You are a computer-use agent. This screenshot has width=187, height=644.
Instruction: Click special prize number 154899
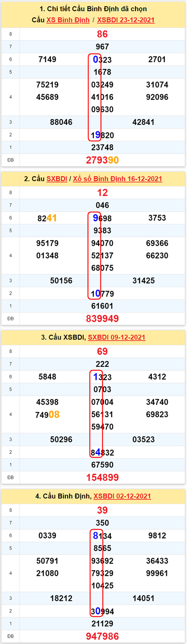(x=102, y=478)
